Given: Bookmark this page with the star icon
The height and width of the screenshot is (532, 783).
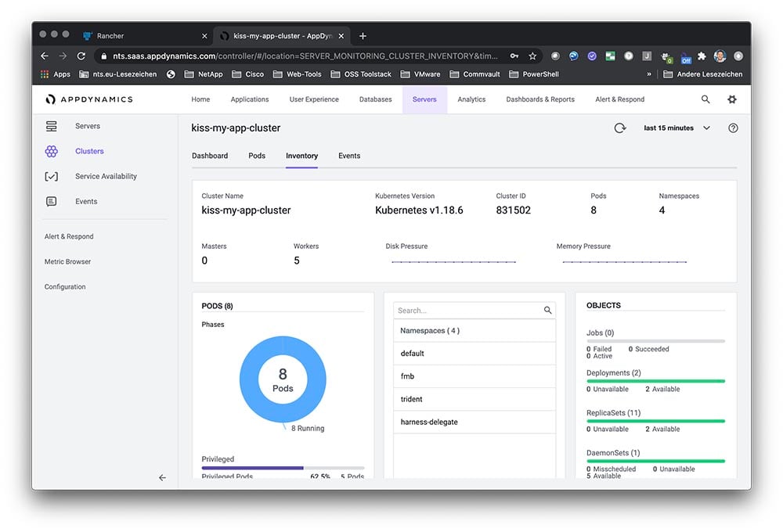Looking at the screenshot, I should click(532, 56).
